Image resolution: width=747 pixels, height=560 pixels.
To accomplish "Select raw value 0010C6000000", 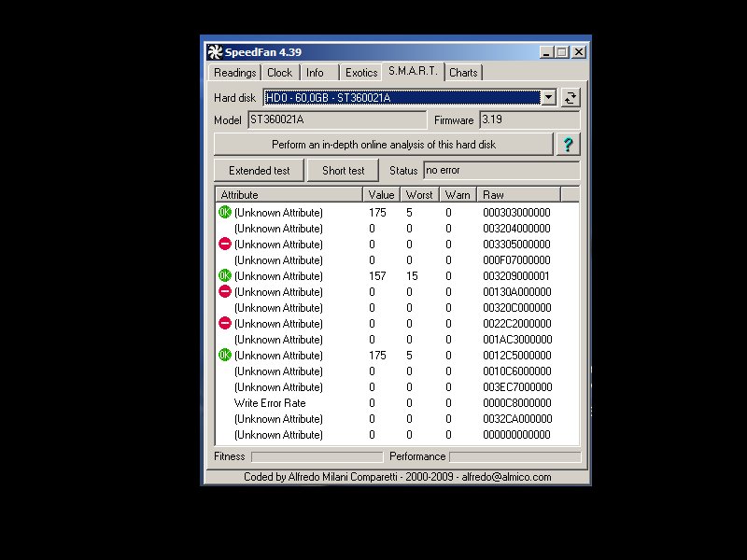I will [x=517, y=371].
